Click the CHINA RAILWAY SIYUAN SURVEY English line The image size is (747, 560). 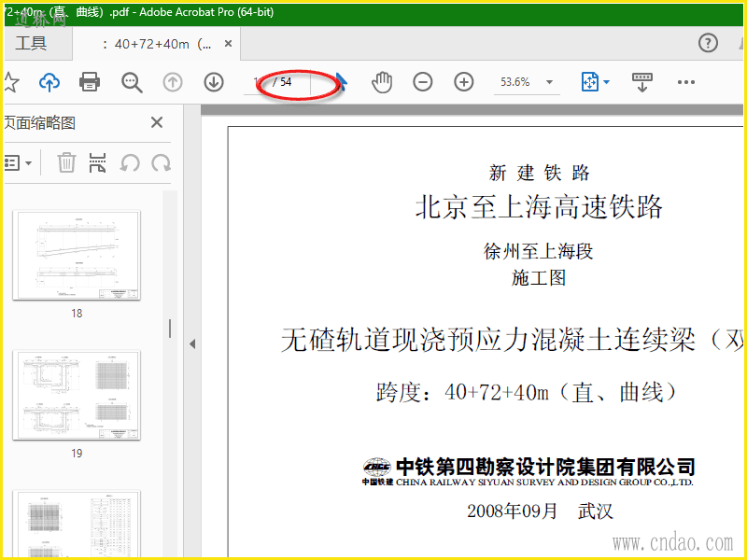pos(544,482)
